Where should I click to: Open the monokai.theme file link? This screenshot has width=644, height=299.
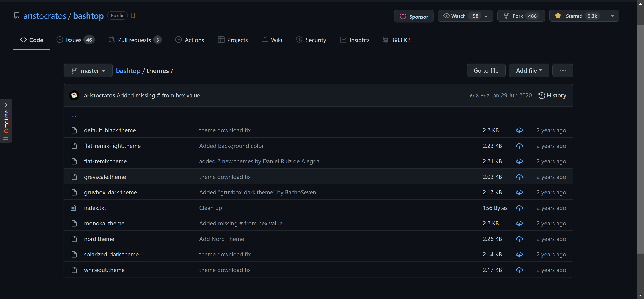click(104, 223)
